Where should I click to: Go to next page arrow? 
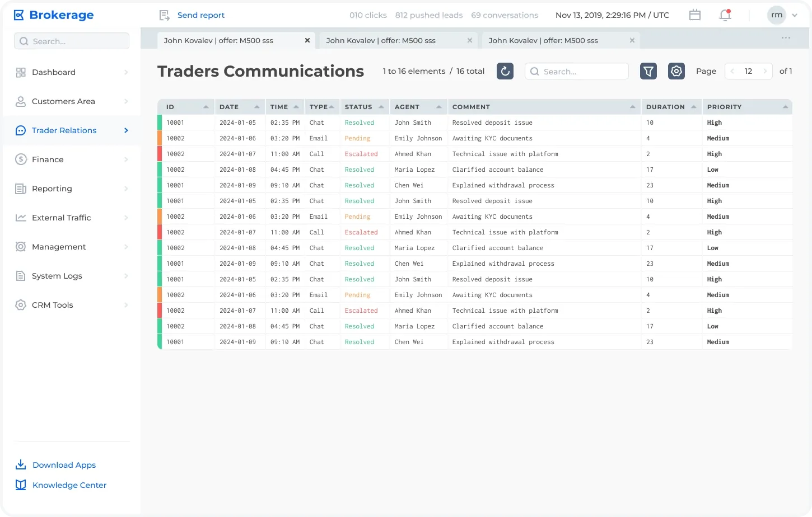click(765, 71)
